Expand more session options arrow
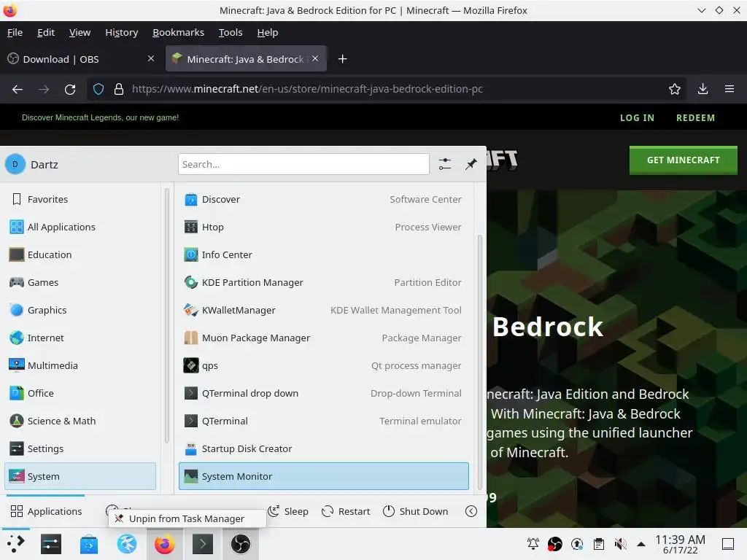This screenshot has height=560, width=747. click(471, 511)
